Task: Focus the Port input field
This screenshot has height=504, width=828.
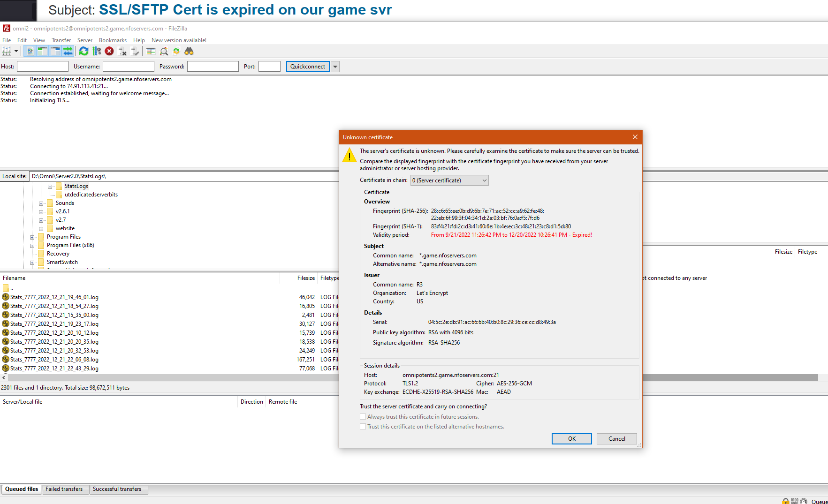Action: point(269,67)
